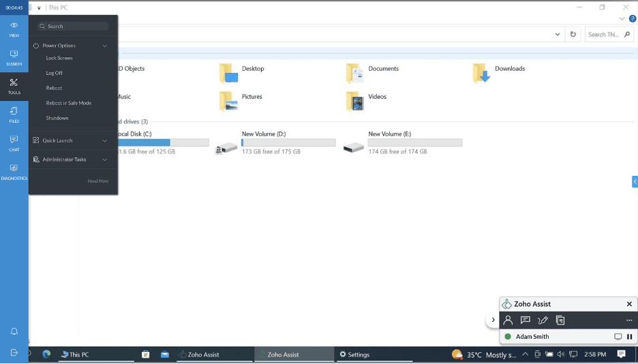Open clipboard icon in Zoho Assist widget
The height and width of the screenshot is (364, 638).
point(560,320)
